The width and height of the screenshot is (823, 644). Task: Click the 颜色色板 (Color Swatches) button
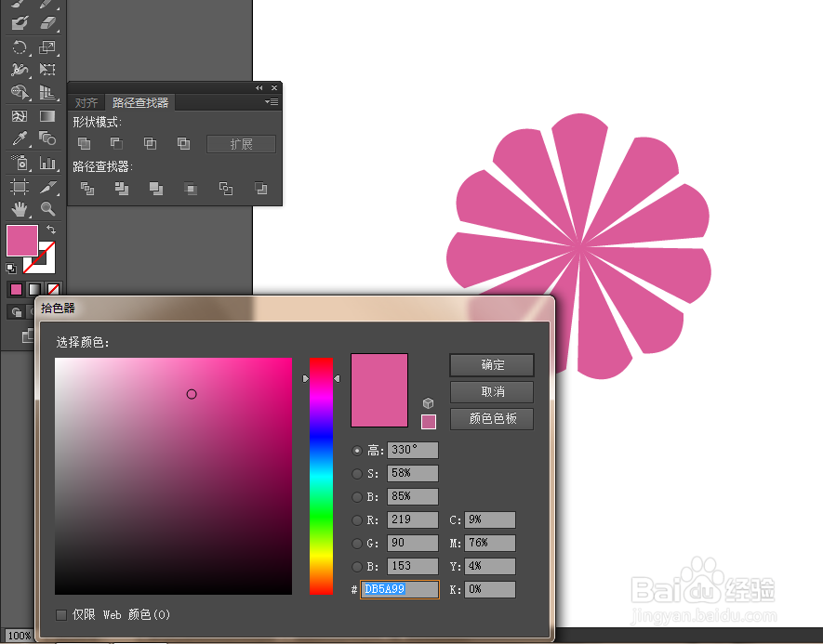click(492, 418)
